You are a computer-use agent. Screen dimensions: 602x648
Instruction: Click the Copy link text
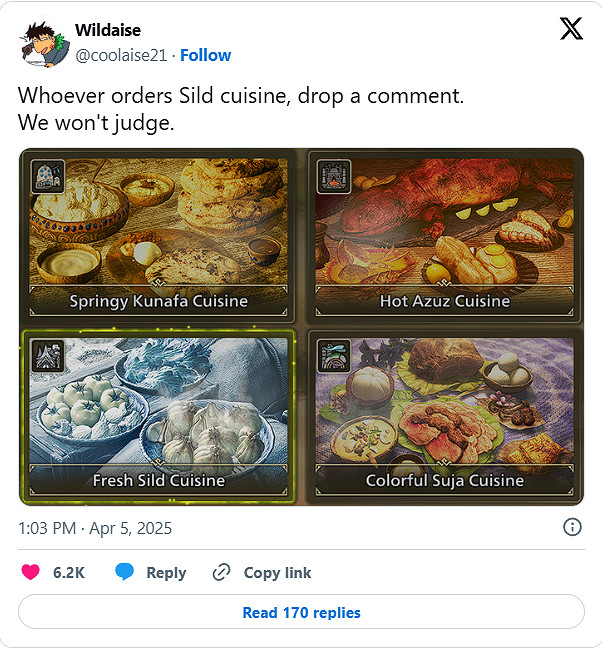277,572
